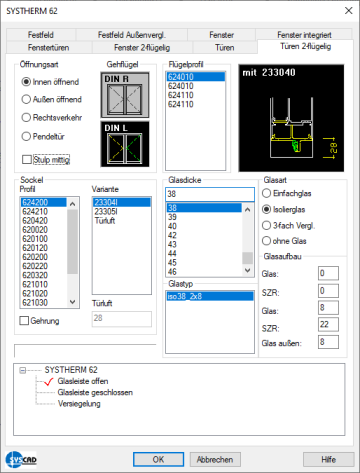
Task: Open the Fenster 2-flügelig tab
Action: 142,47
